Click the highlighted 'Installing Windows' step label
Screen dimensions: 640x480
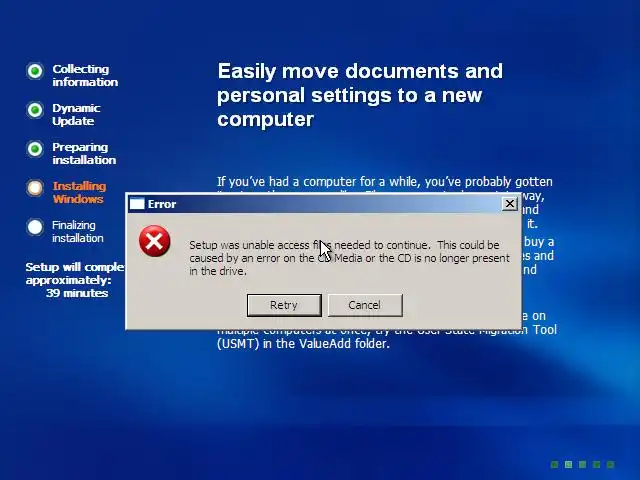click(79, 192)
